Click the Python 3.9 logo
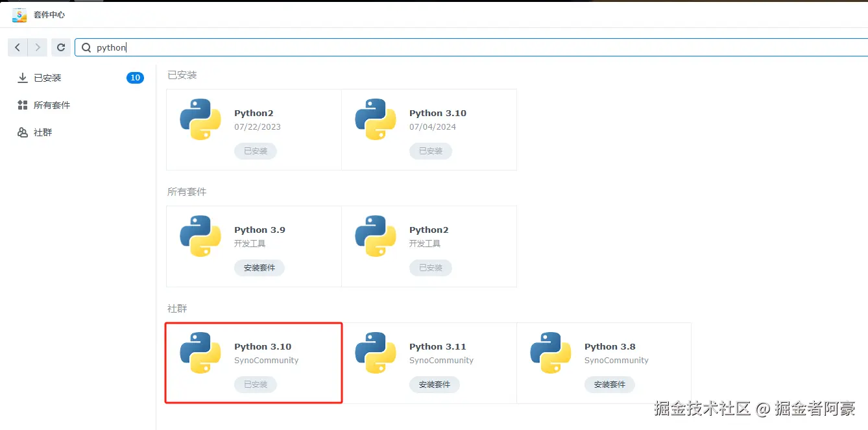868x430 pixels. coord(200,236)
